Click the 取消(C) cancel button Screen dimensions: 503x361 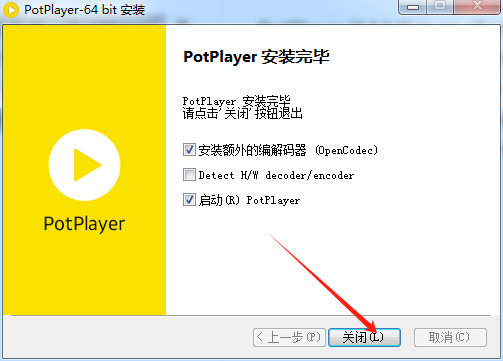(450, 337)
